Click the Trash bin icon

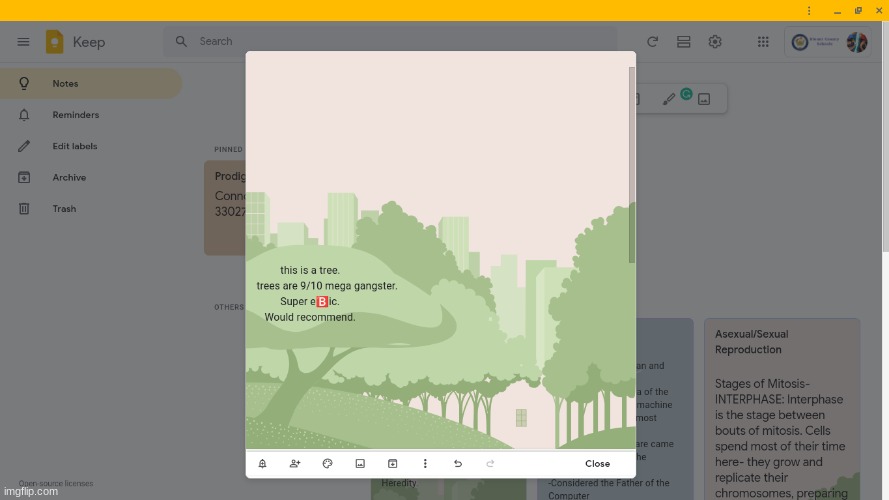24,209
